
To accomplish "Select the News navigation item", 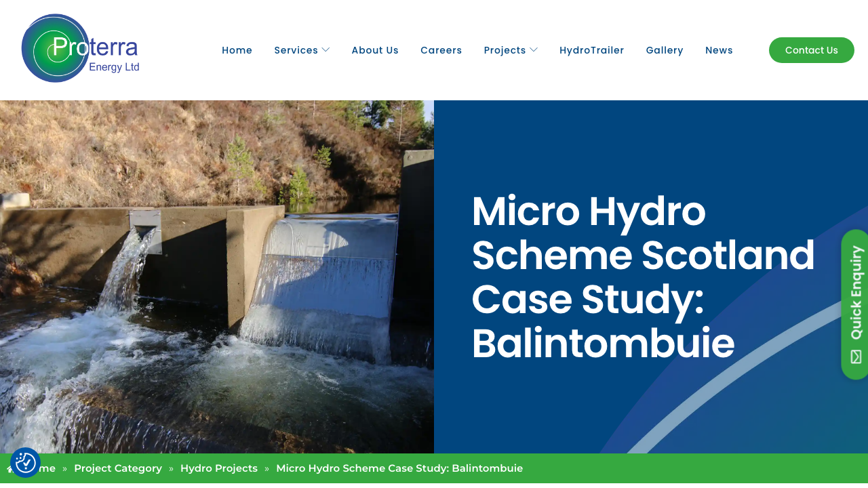I will pyautogui.click(x=719, y=49).
